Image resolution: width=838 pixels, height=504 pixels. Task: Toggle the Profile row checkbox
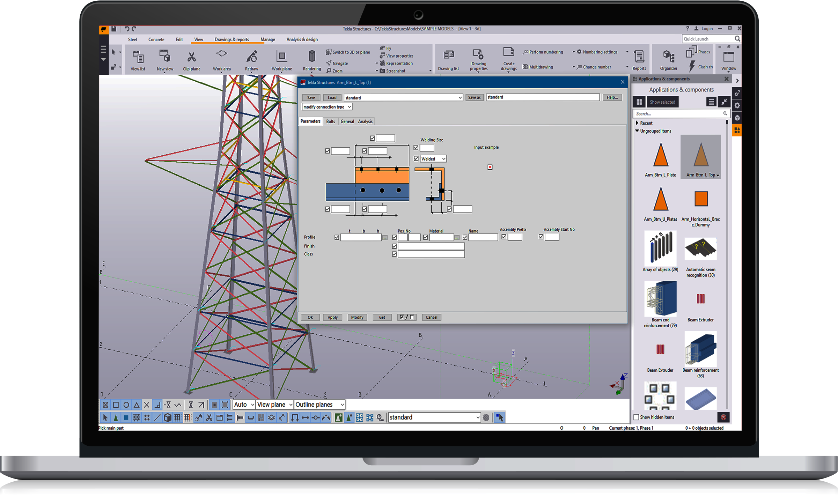tap(337, 237)
